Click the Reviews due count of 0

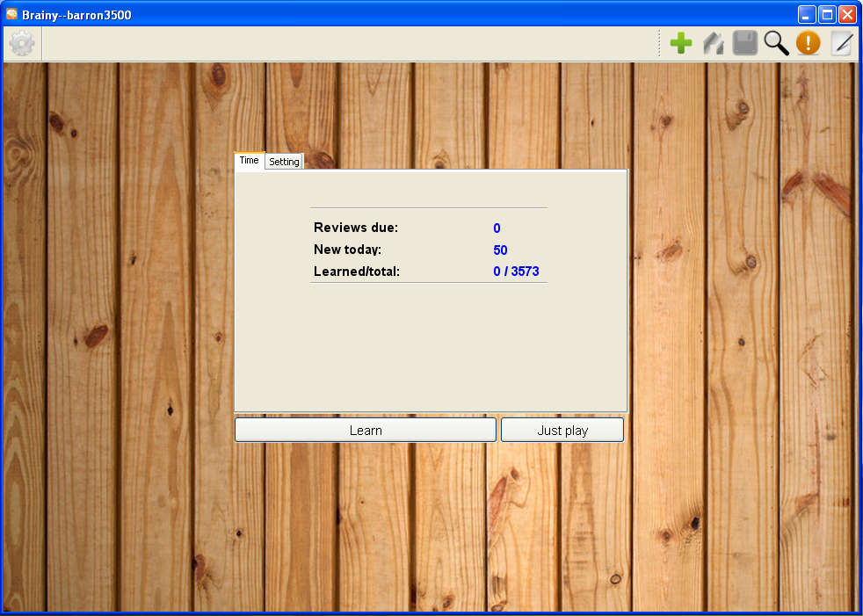tap(497, 228)
